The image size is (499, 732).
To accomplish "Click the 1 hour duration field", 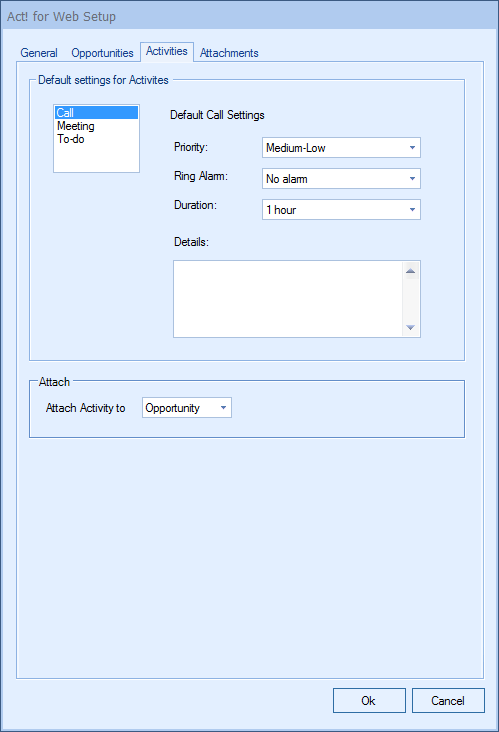I will 341,210.
